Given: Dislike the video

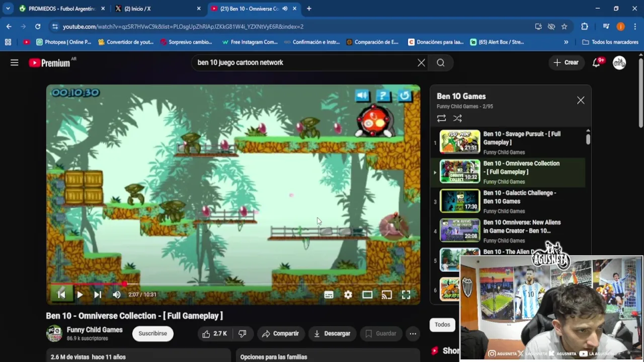Looking at the screenshot, I should click(243, 333).
